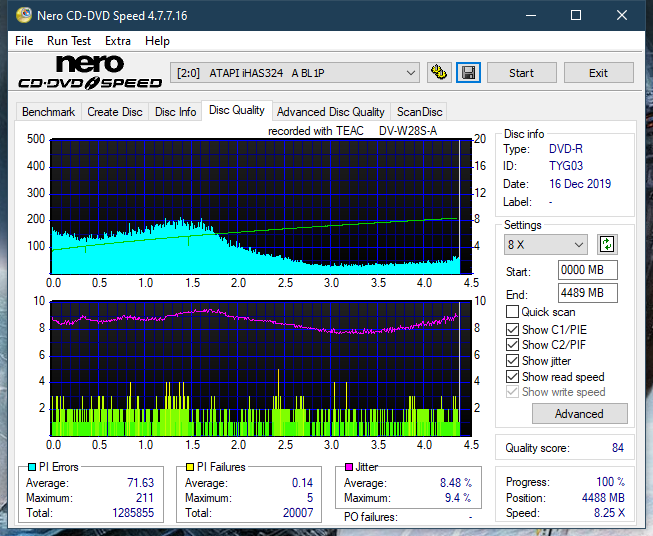Toggle the Show read speed checkbox
Image resolution: width=653 pixels, height=536 pixels.
[x=512, y=376]
